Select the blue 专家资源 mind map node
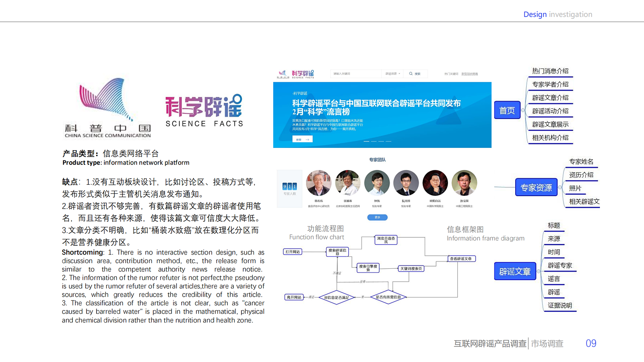This screenshot has height=362, width=644. 536,187
